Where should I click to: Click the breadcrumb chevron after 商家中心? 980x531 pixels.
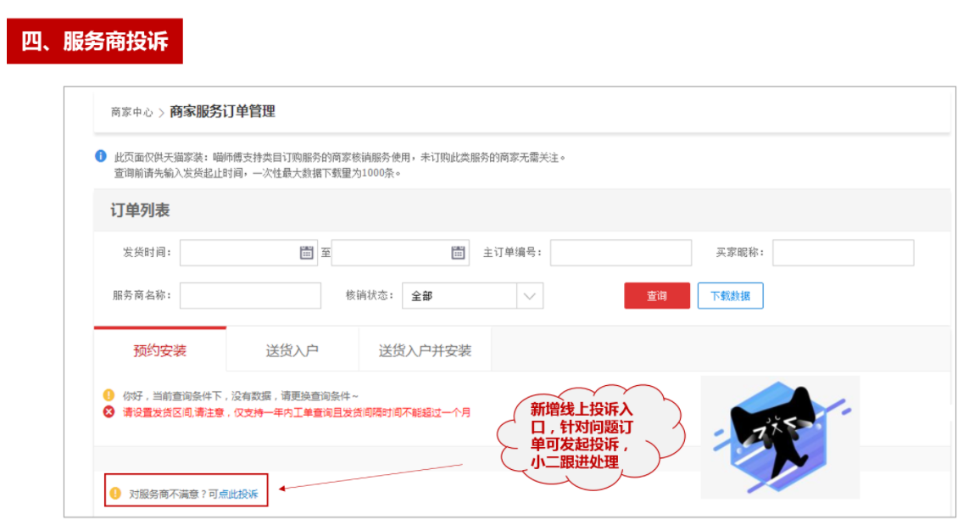tap(161, 113)
